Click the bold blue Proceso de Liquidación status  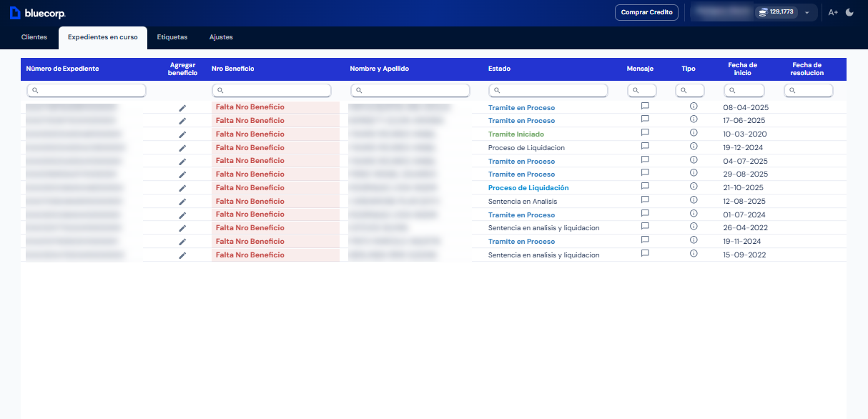coord(528,188)
